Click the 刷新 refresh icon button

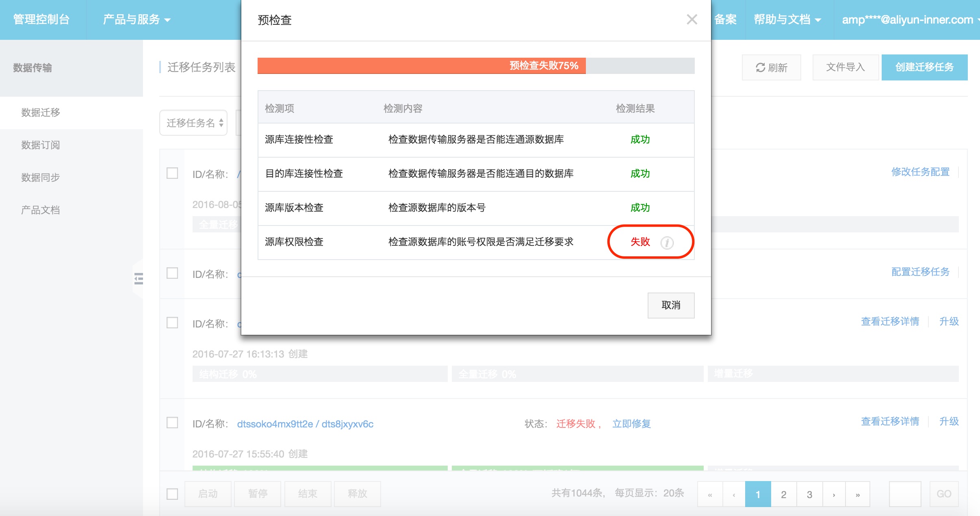771,67
